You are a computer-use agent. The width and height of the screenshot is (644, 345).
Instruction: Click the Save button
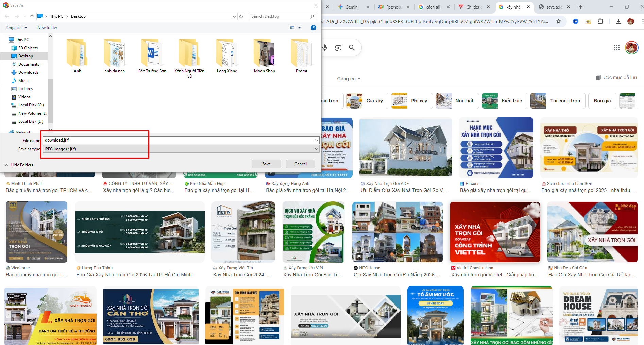coord(266,164)
